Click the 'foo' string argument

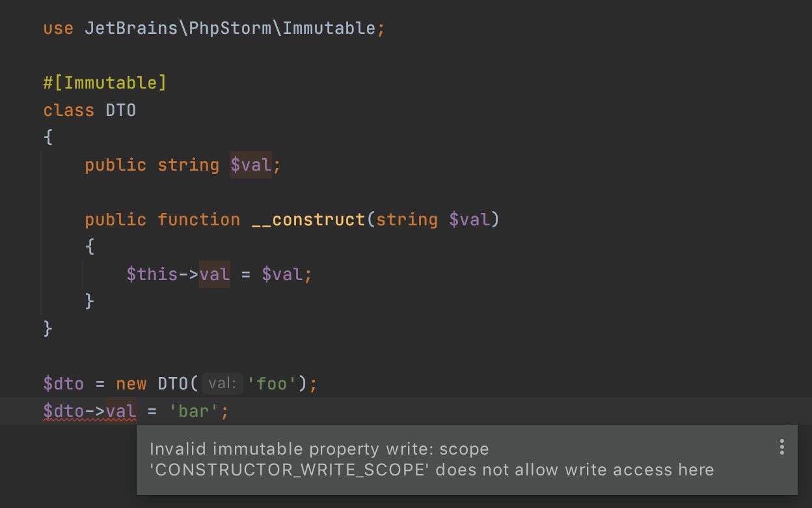[272, 384]
